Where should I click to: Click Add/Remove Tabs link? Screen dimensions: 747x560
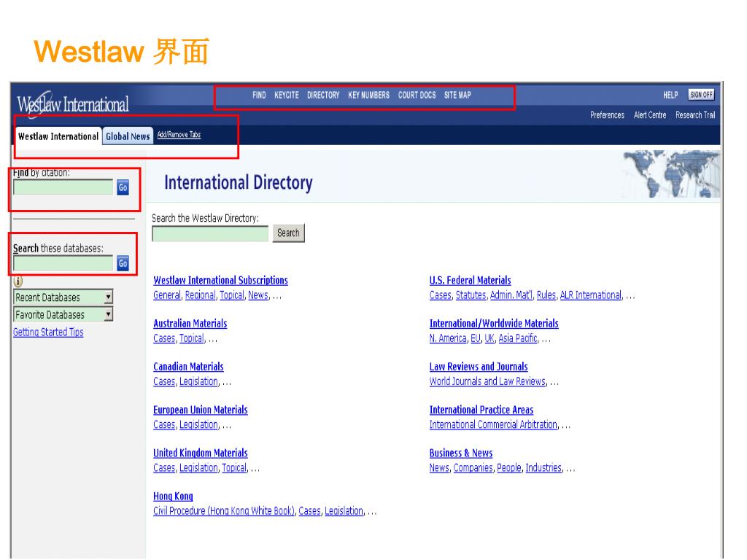pos(179,135)
